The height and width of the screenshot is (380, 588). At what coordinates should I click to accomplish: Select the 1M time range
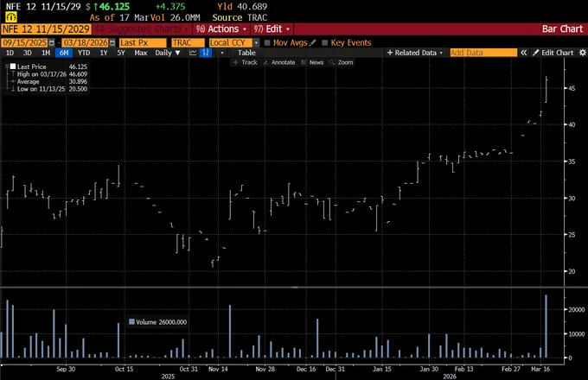(46, 53)
